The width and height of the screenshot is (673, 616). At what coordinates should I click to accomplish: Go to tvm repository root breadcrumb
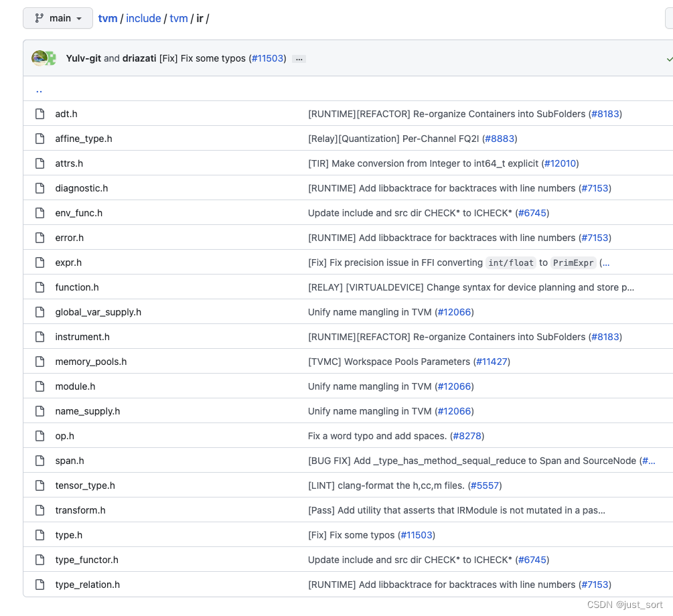pyautogui.click(x=108, y=19)
